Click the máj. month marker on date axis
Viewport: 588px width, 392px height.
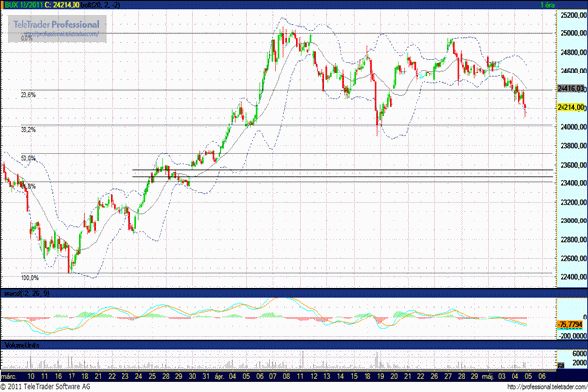[483, 376]
